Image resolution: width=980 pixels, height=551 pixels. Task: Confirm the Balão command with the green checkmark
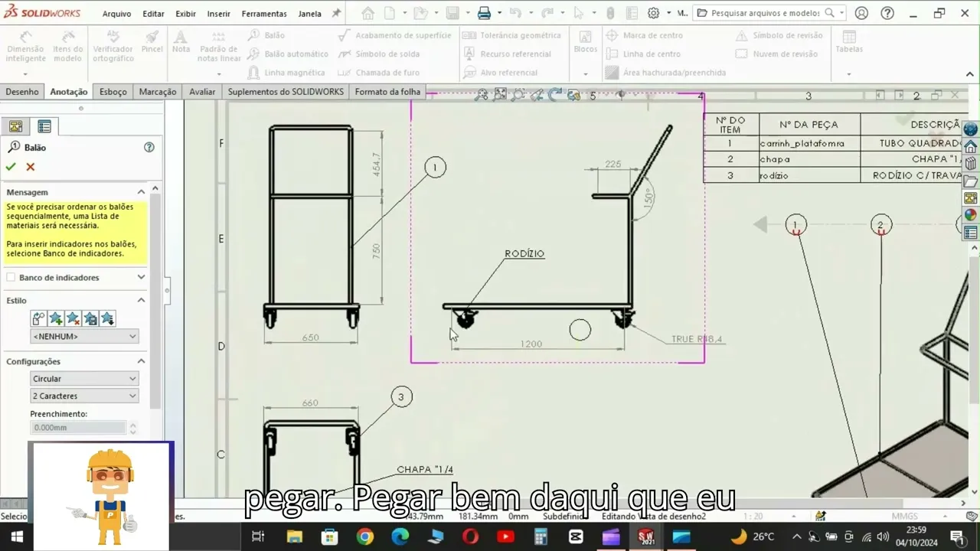11,167
